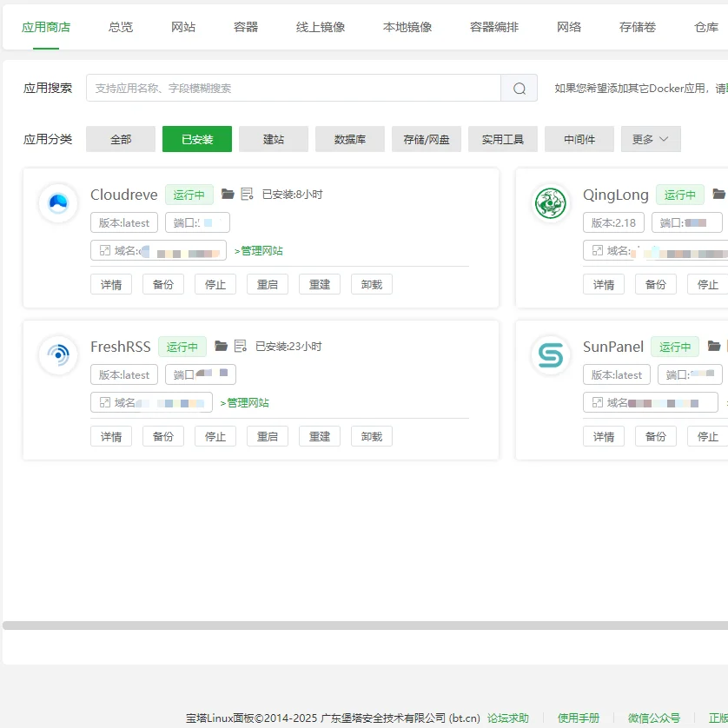Click the Cloudreve app logo
This screenshot has height=728, width=728.
pyautogui.click(x=58, y=203)
